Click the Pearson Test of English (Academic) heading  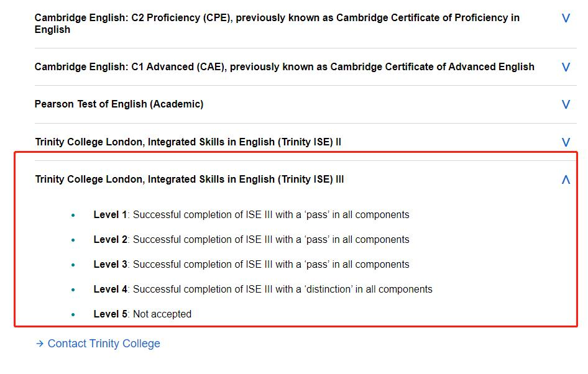coord(119,104)
